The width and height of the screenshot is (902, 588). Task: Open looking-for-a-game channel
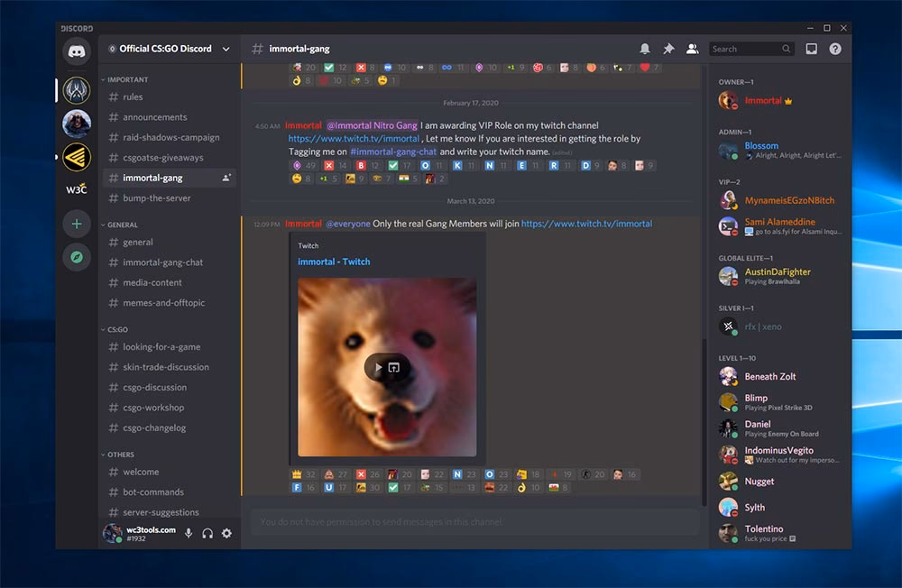(170, 347)
